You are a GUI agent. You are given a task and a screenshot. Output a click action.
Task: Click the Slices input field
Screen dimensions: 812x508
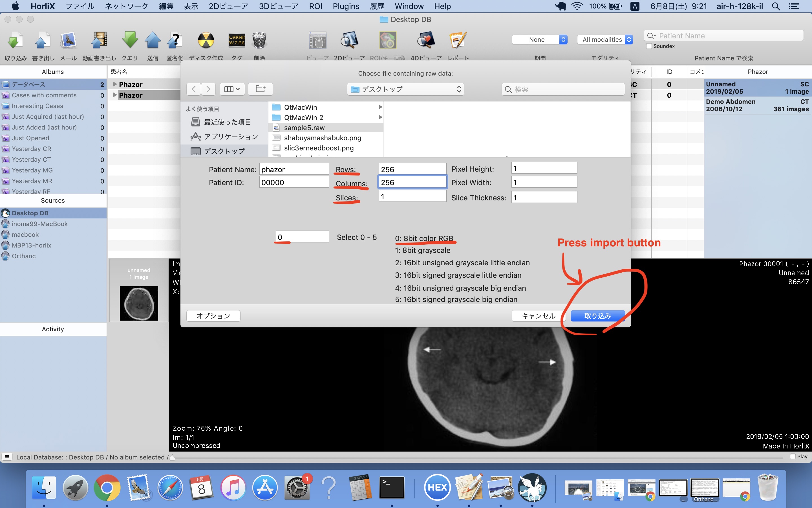412,196
